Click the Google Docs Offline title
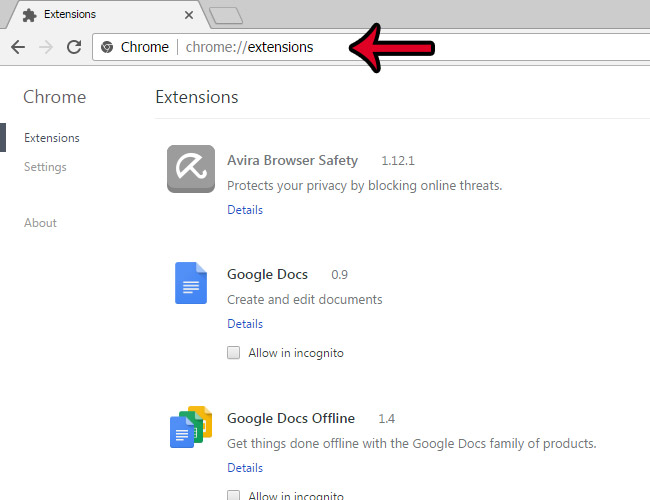 coord(291,418)
